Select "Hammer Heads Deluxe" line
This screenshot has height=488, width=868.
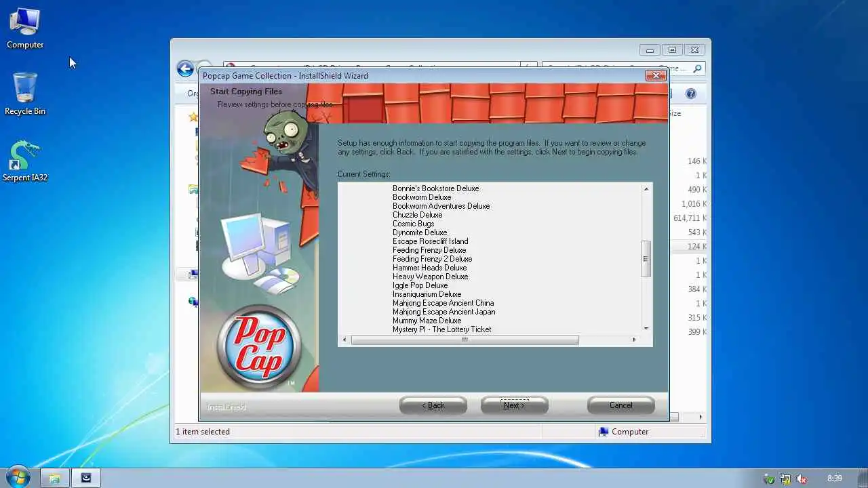coord(429,268)
